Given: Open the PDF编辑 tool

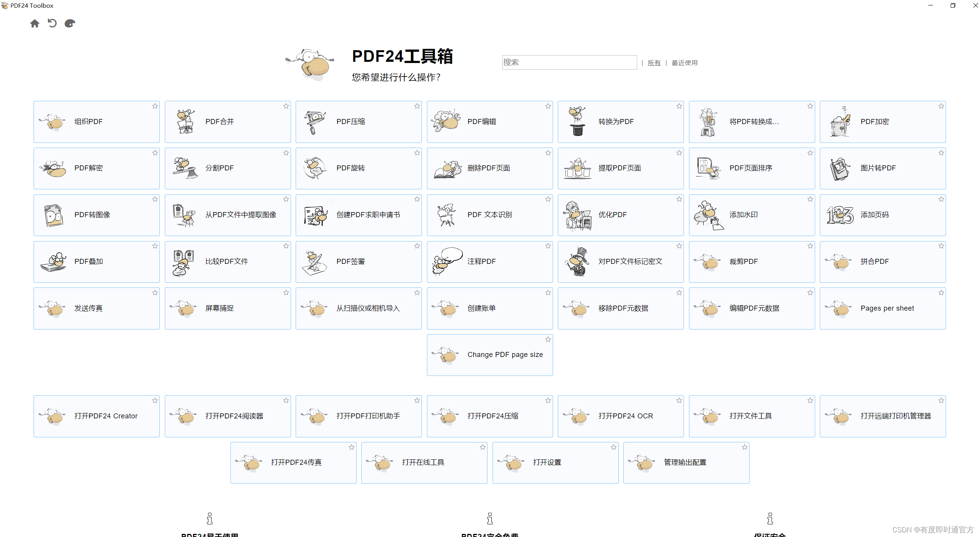Looking at the screenshot, I should (491, 121).
